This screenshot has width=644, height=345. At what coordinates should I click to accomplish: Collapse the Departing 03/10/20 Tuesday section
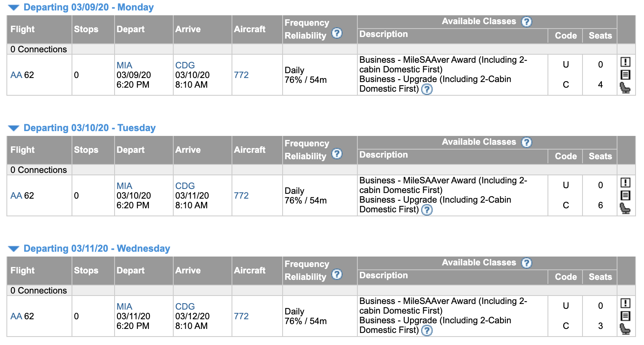(14, 128)
